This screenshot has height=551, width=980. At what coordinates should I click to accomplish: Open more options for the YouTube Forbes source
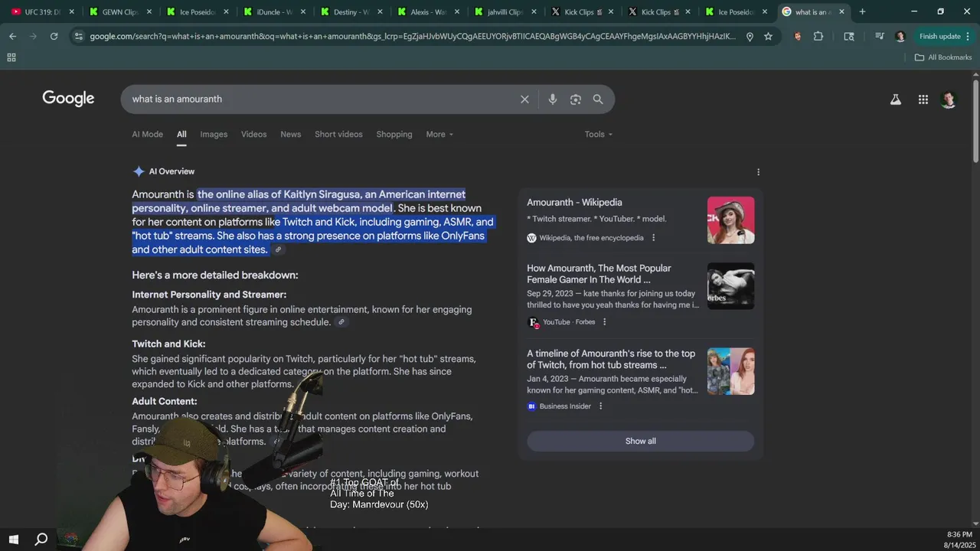point(604,322)
